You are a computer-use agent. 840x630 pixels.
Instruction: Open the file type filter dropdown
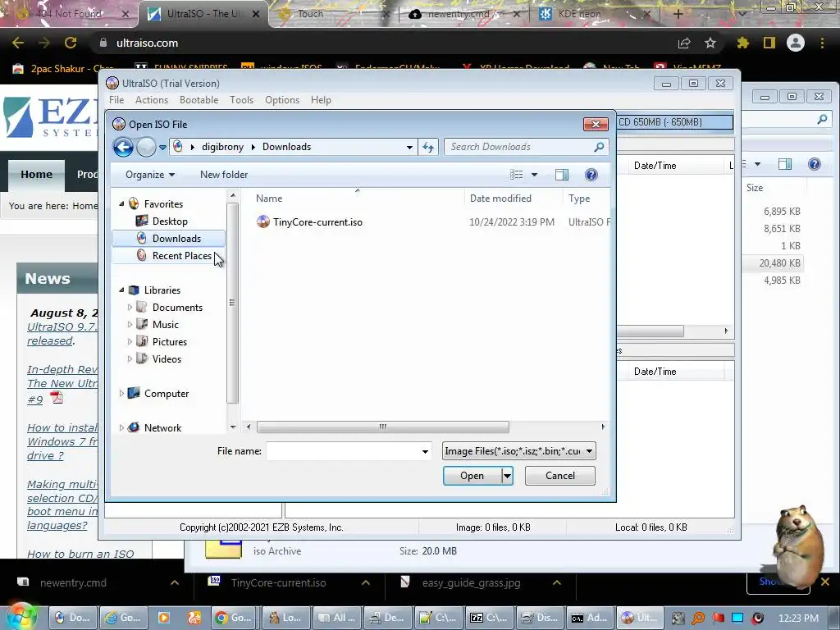(589, 451)
